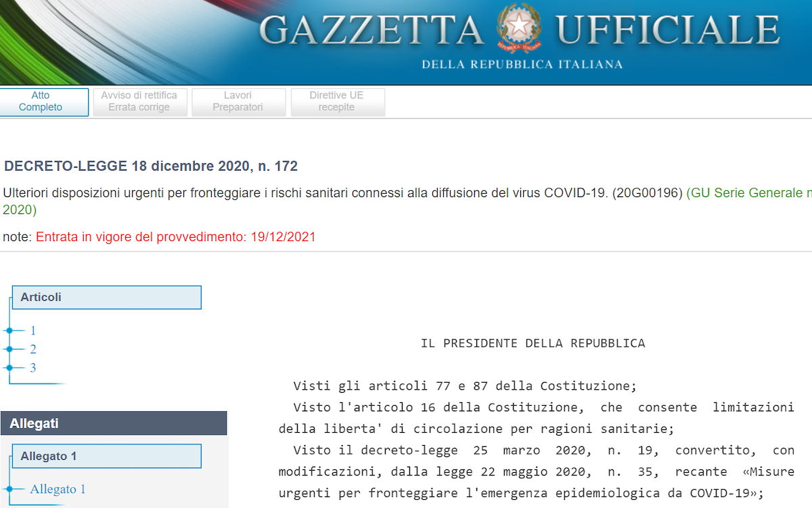Click the IL PRESIDENTE DELLA REPUBBLICA heading
This screenshot has width=812, height=508.
533,343
